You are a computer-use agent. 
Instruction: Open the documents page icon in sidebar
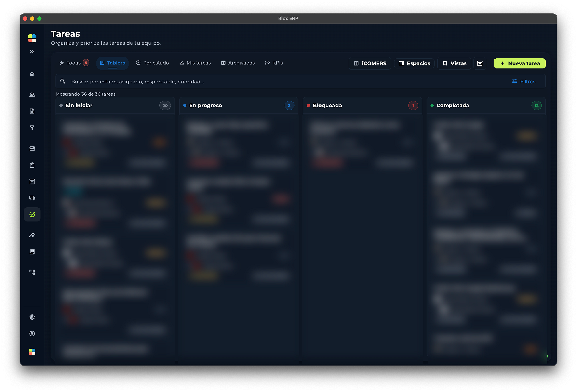[x=32, y=111]
